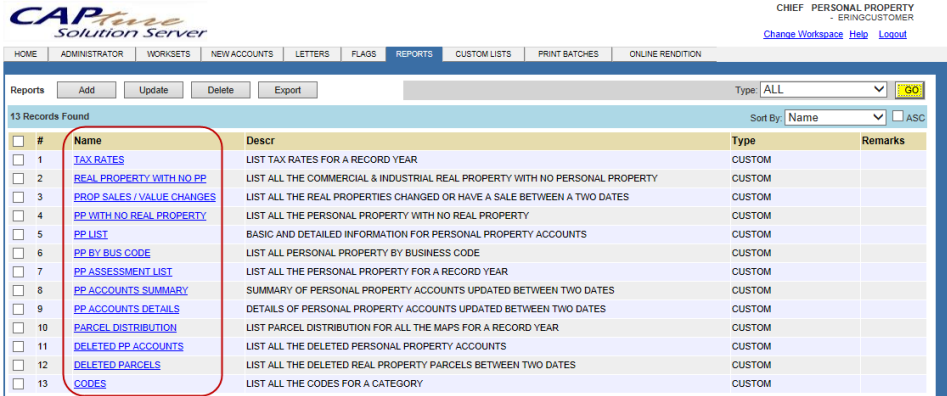Open the Help link
The height and width of the screenshot is (396, 947).
(858, 34)
